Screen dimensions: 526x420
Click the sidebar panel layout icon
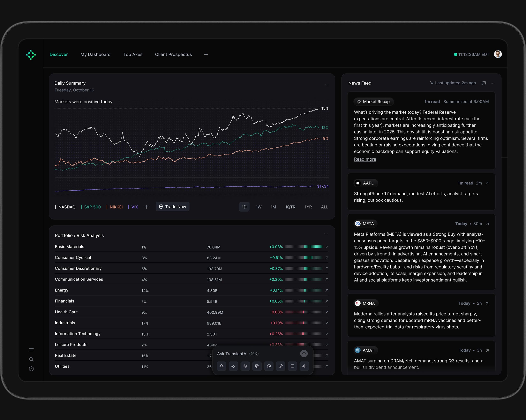(292, 366)
